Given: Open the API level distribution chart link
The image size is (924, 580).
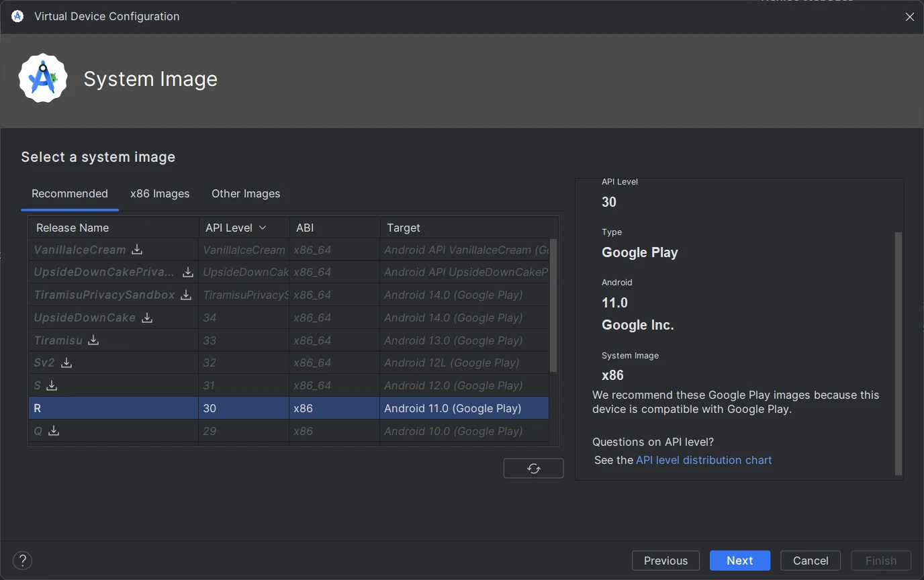Looking at the screenshot, I should click(704, 461).
